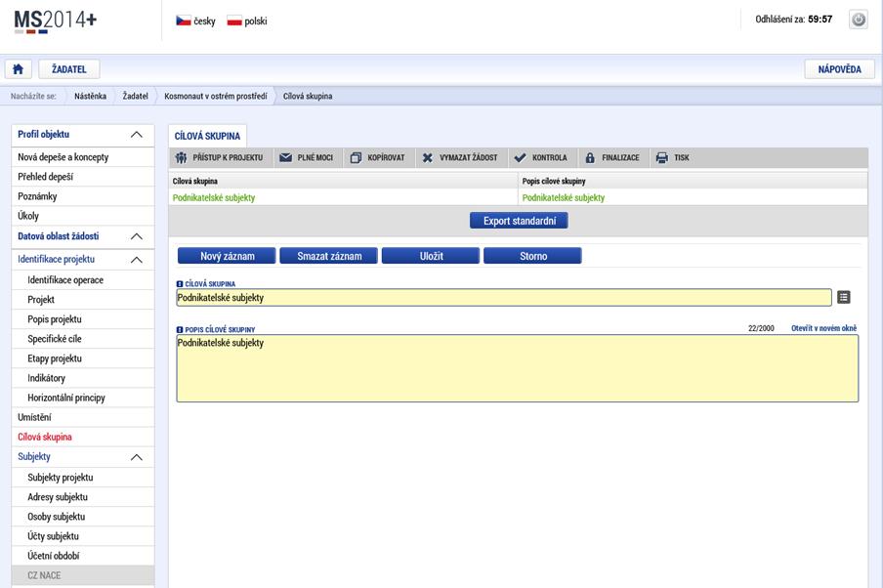Screen dimensions: 883x588
Task: Open Indikátory sidebar item
Action: (x=83, y=378)
